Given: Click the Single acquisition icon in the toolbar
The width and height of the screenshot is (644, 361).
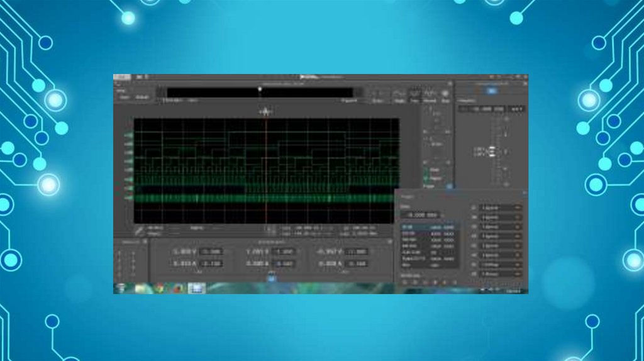Looking at the screenshot, I should tap(399, 95).
